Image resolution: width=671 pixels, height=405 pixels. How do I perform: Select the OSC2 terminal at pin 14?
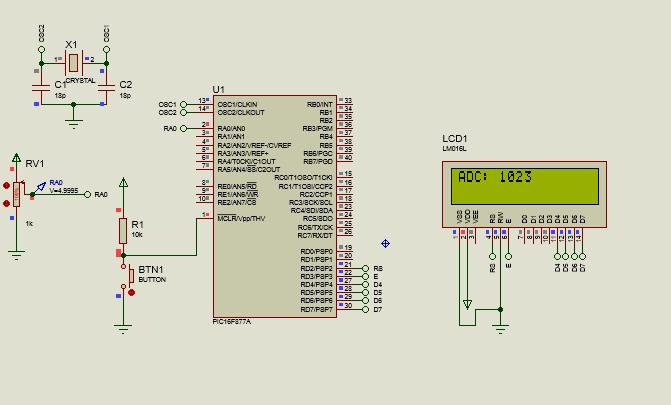click(x=184, y=113)
